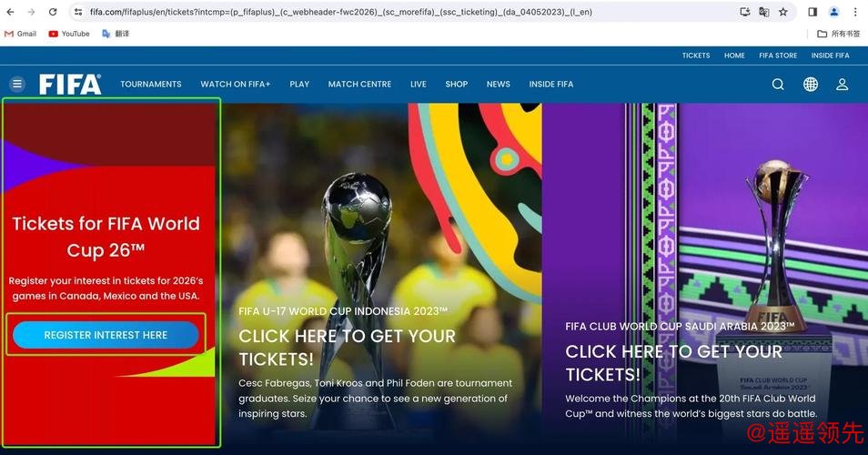Open the globe language selector icon
The height and width of the screenshot is (455, 868).
pos(811,84)
